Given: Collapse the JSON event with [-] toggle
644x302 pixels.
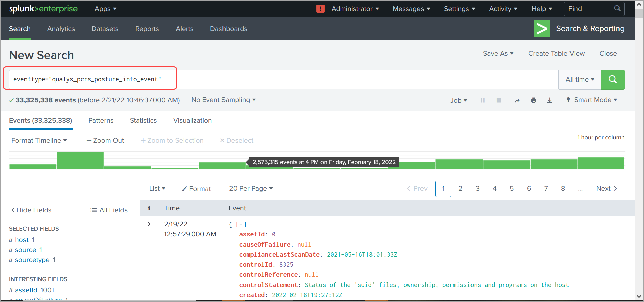Looking at the screenshot, I should click(x=241, y=224).
